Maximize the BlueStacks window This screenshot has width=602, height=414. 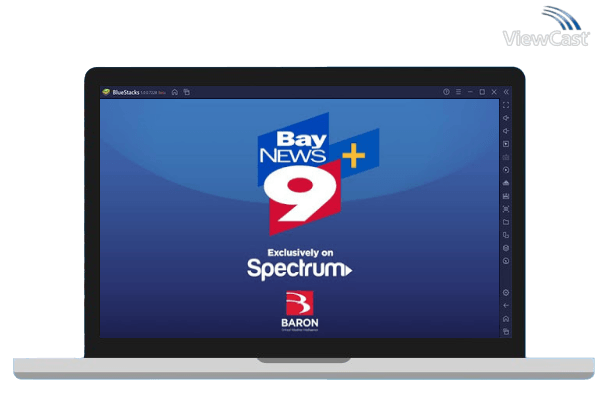click(482, 92)
